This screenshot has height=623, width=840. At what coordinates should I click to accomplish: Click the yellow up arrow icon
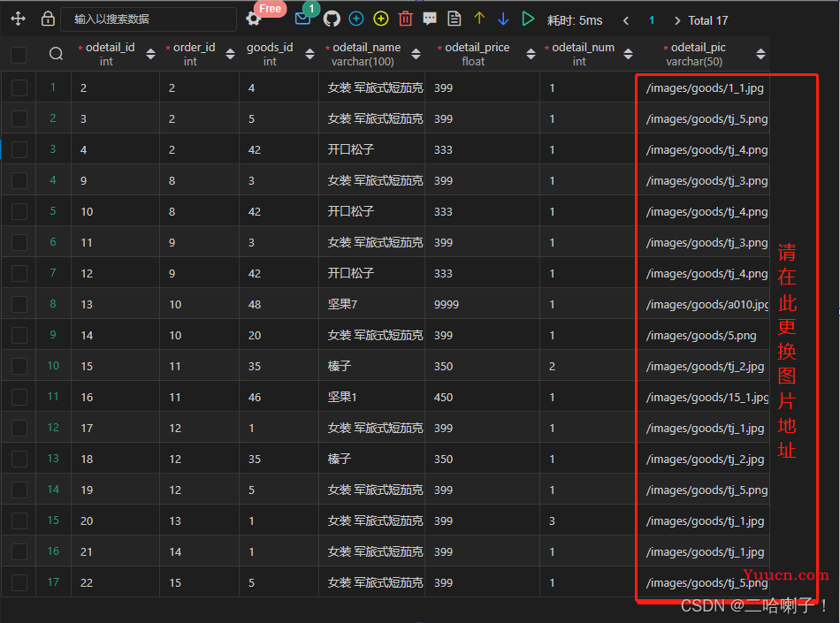click(479, 19)
